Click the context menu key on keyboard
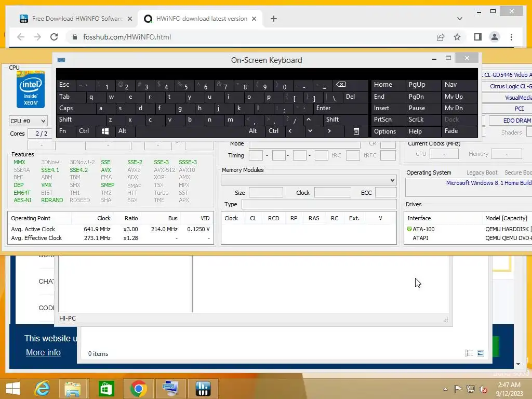The height and width of the screenshot is (399, 532). [356, 131]
